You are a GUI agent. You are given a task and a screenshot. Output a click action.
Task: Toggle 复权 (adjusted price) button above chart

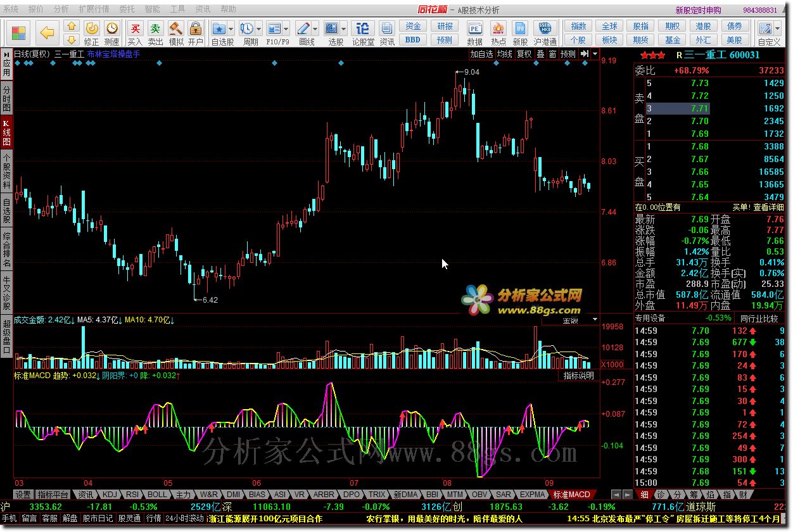point(524,54)
